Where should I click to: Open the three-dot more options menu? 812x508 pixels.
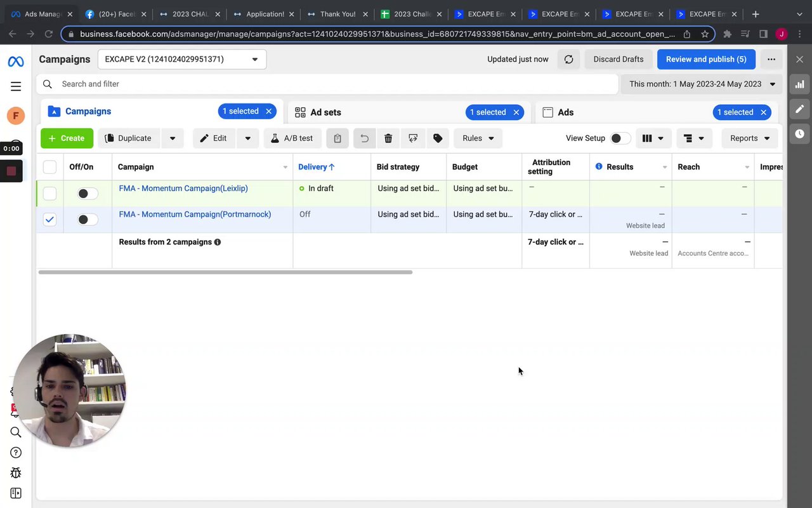pos(771,59)
